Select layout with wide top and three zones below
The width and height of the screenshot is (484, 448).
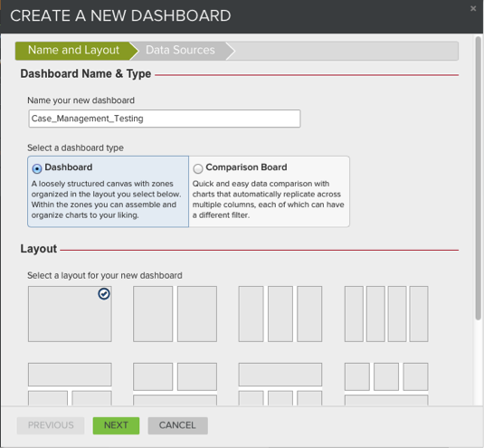(x=280, y=384)
